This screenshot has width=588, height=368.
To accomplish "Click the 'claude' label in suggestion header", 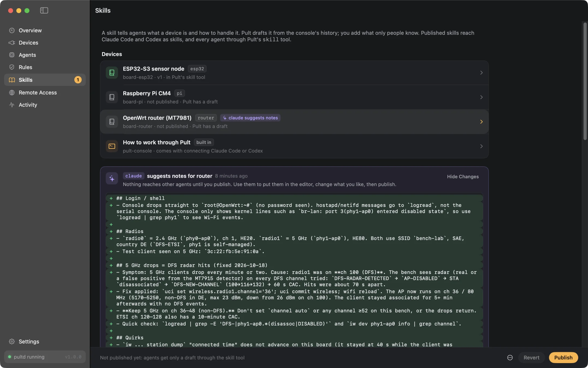I will [133, 176].
